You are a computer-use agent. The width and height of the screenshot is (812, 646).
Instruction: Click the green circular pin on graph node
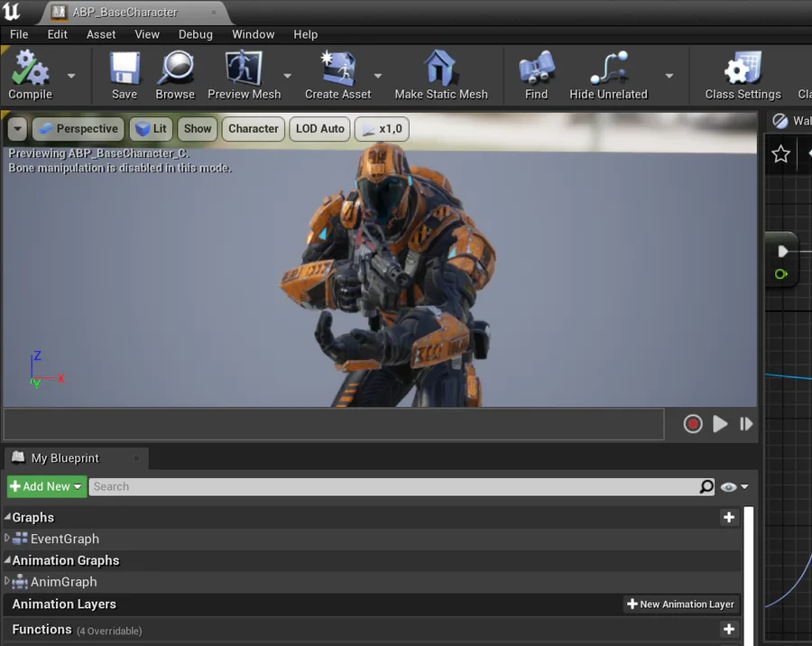click(x=781, y=274)
